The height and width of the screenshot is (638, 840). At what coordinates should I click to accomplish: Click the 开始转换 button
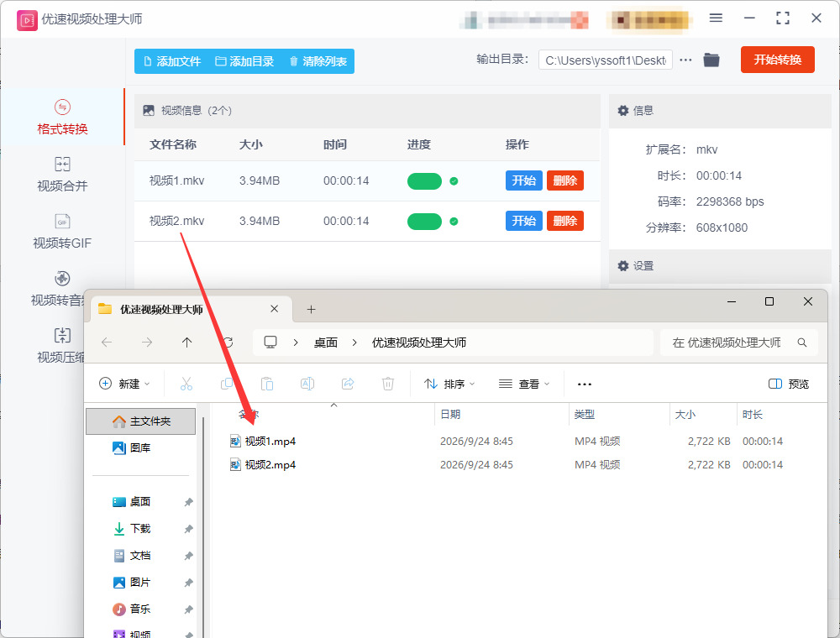(x=777, y=60)
